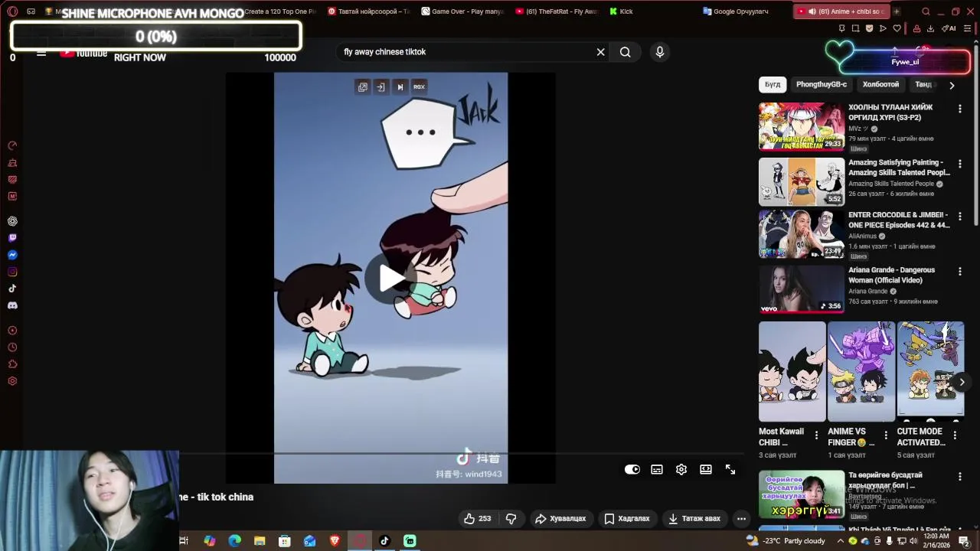Show next shorts with carousel arrow
This screenshot has width=980, height=551.
962,383
